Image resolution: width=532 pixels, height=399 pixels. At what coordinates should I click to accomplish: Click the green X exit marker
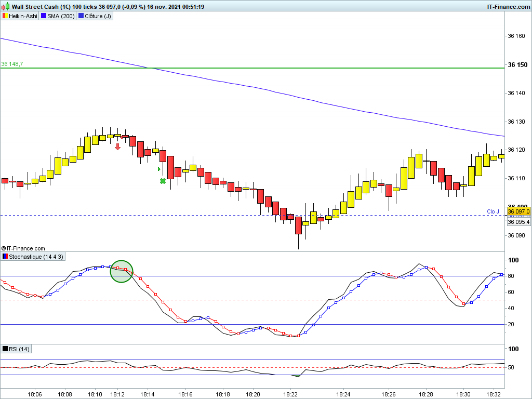[x=163, y=181]
